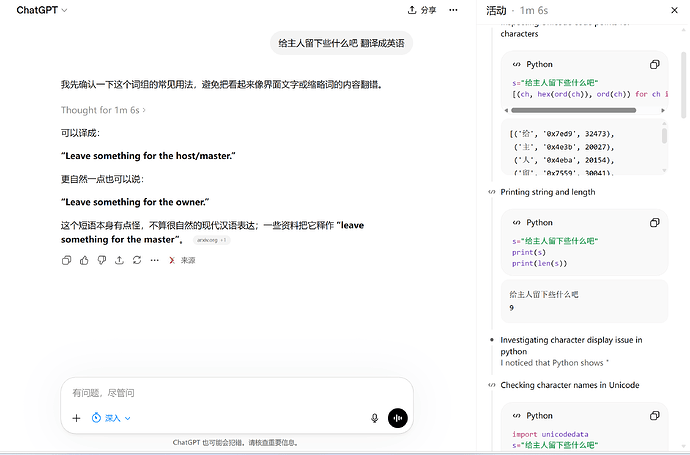Start voice mode with black waveform button
The height and width of the screenshot is (455, 690).
pyautogui.click(x=398, y=418)
